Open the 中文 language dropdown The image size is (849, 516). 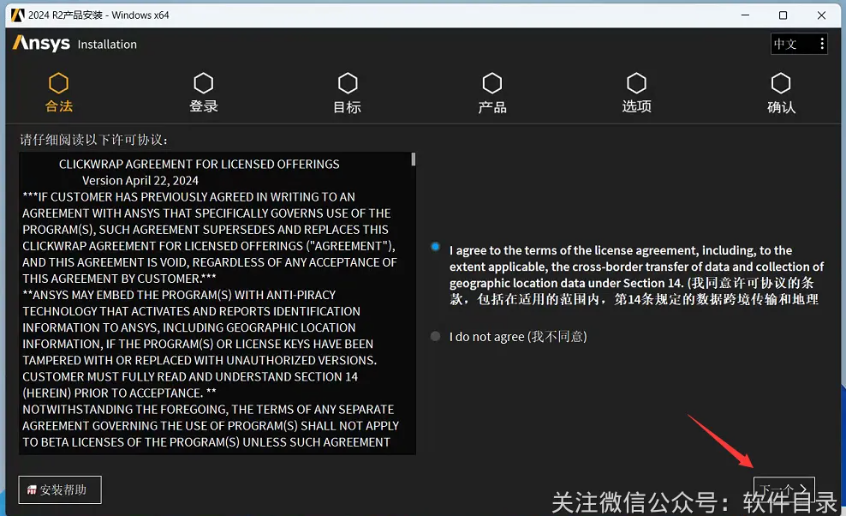coord(787,44)
